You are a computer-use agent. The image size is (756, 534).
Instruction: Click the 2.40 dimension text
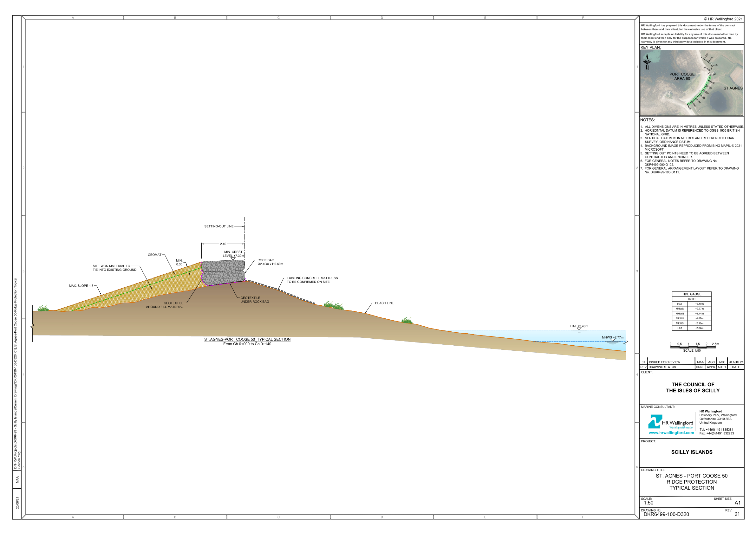click(x=223, y=244)
